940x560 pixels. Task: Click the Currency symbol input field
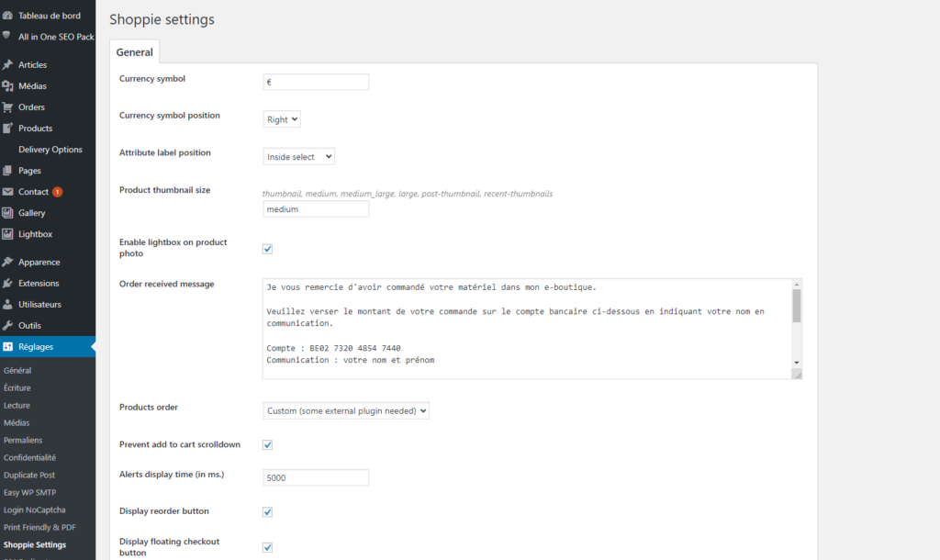[316, 82]
